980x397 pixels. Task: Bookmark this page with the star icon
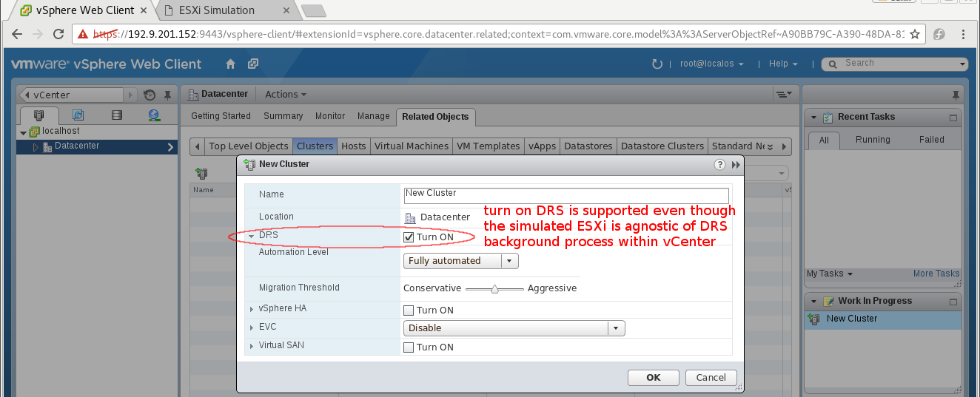(x=916, y=34)
